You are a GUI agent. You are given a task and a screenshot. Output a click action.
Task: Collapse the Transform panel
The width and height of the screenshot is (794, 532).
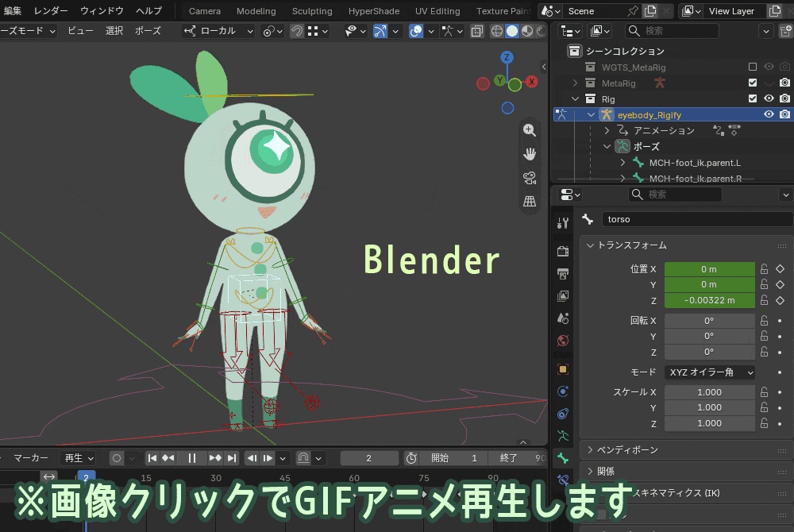(x=590, y=245)
